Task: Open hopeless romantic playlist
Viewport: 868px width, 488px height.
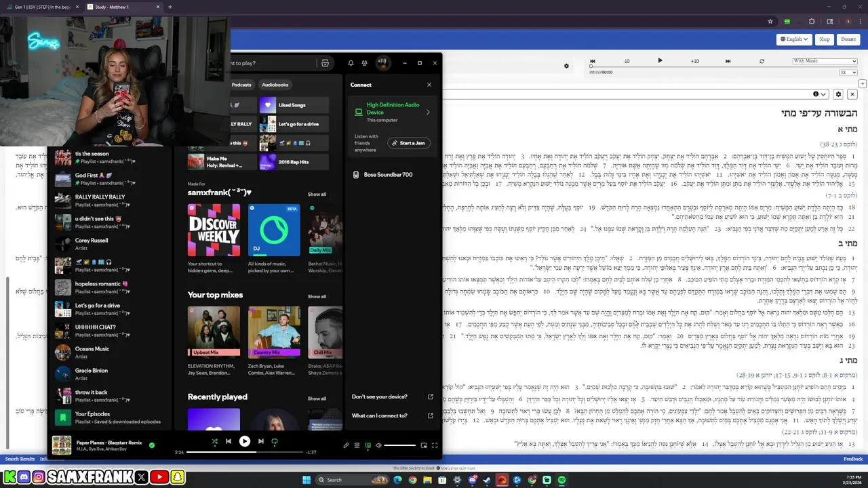Action: (x=108, y=288)
